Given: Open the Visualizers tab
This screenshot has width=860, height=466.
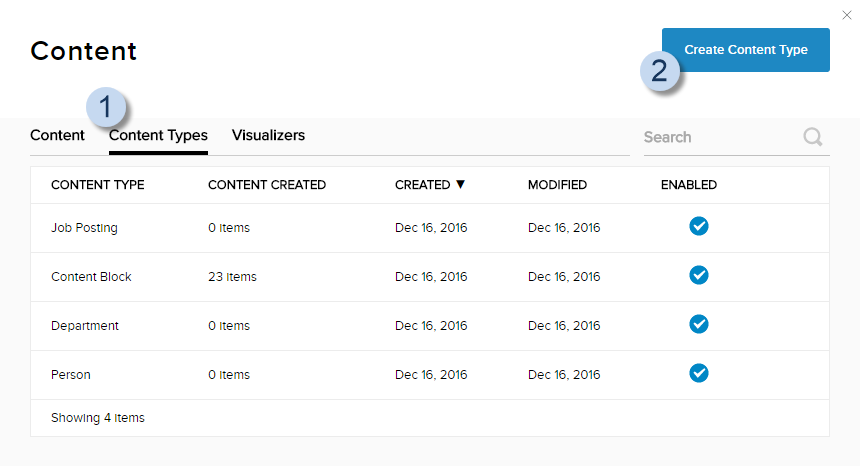Looking at the screenshot, I should point(268,135).
